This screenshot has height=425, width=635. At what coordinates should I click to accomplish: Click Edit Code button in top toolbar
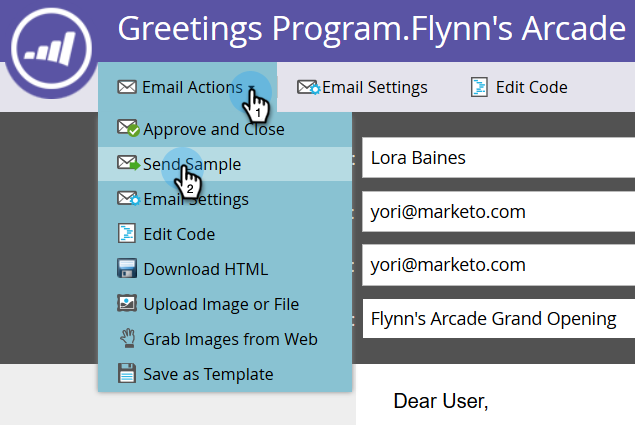(519, 88)
